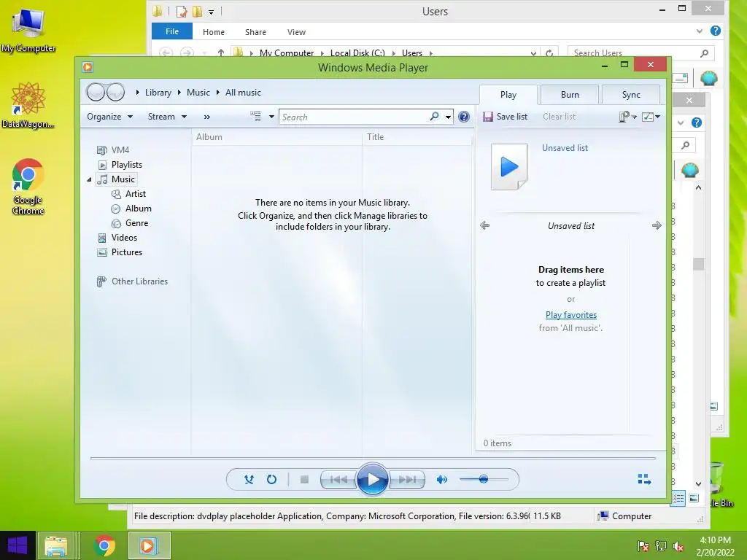Open the My Computer desktop icon

coord(28,31)
